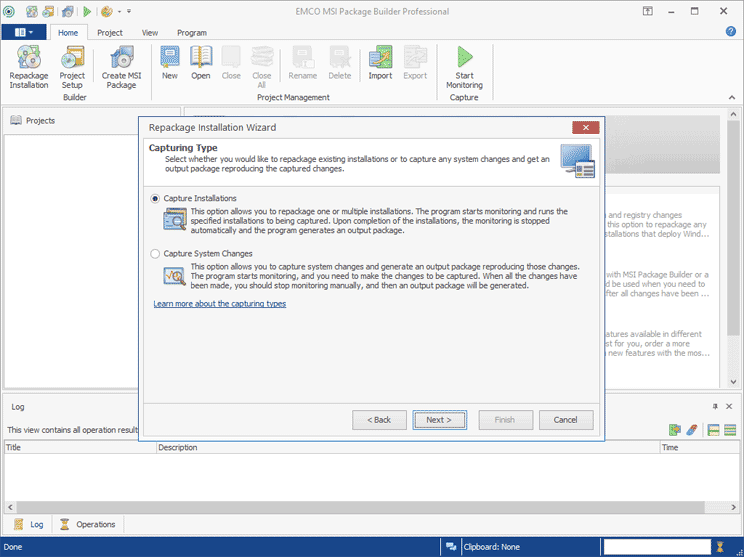
Task: Click the Help question mark icon
Action: (x=731, y=33)
